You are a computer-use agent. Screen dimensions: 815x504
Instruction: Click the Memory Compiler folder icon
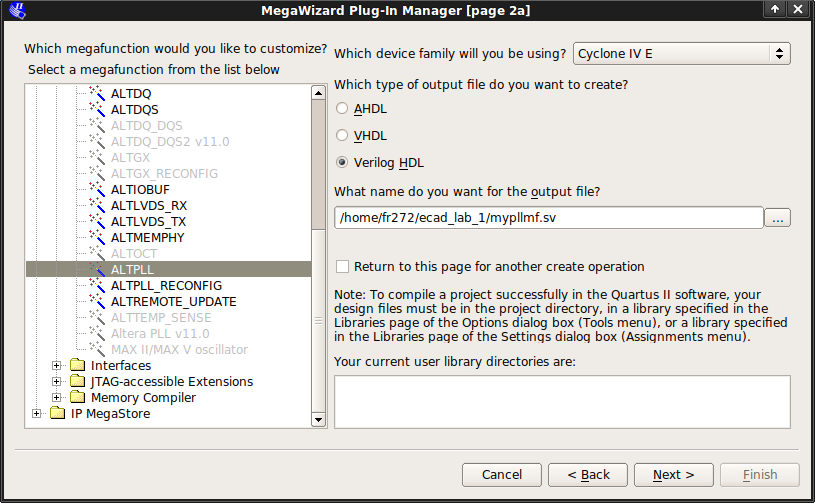tap(78, 397)
